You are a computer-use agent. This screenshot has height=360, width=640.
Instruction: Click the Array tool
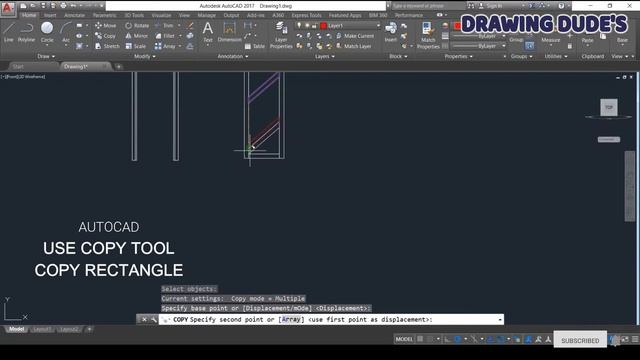click(165, 46)
